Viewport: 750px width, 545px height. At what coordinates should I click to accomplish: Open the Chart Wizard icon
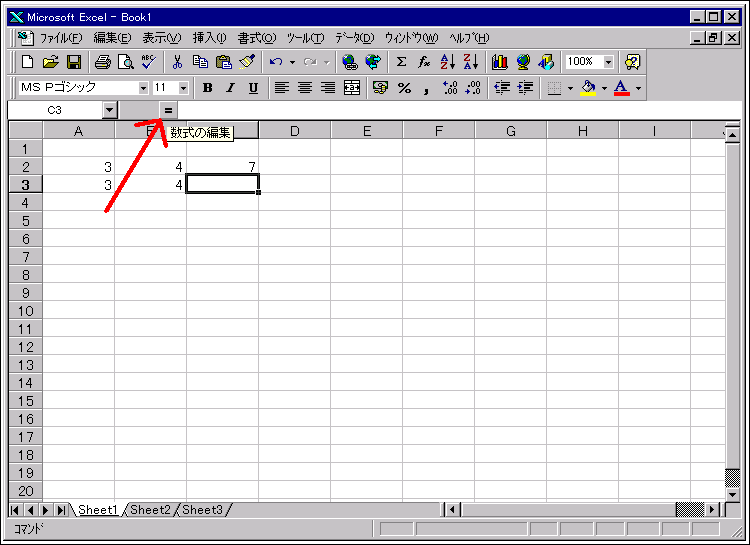[499, 62]
